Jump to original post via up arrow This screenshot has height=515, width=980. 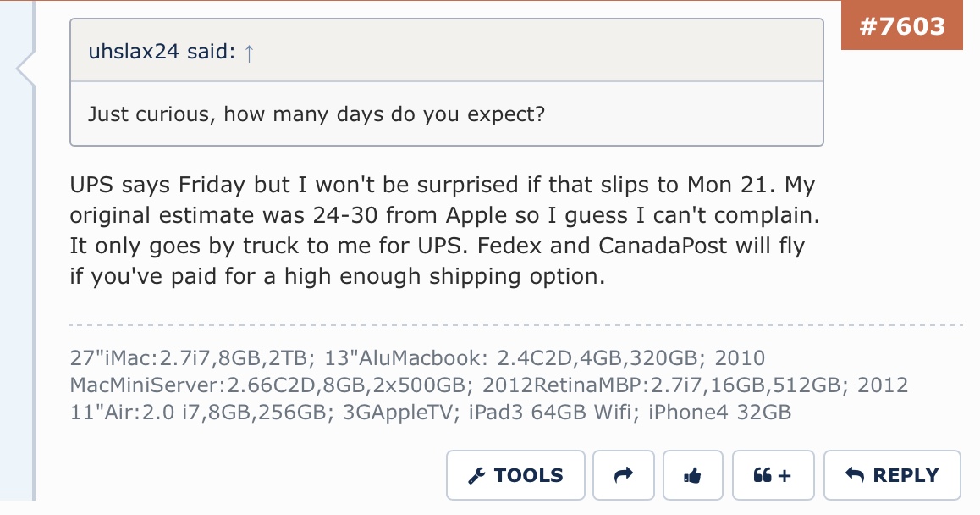point(250,53)
